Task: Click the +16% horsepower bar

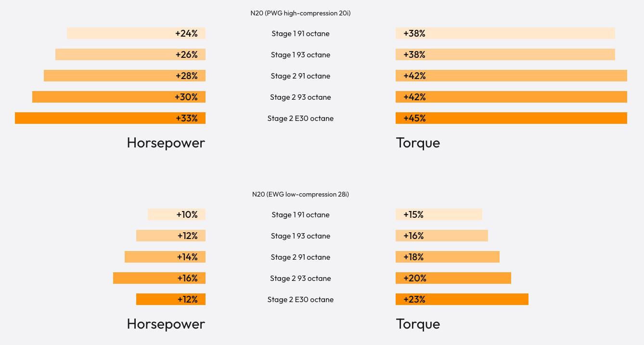Action: tap(159, 278)
